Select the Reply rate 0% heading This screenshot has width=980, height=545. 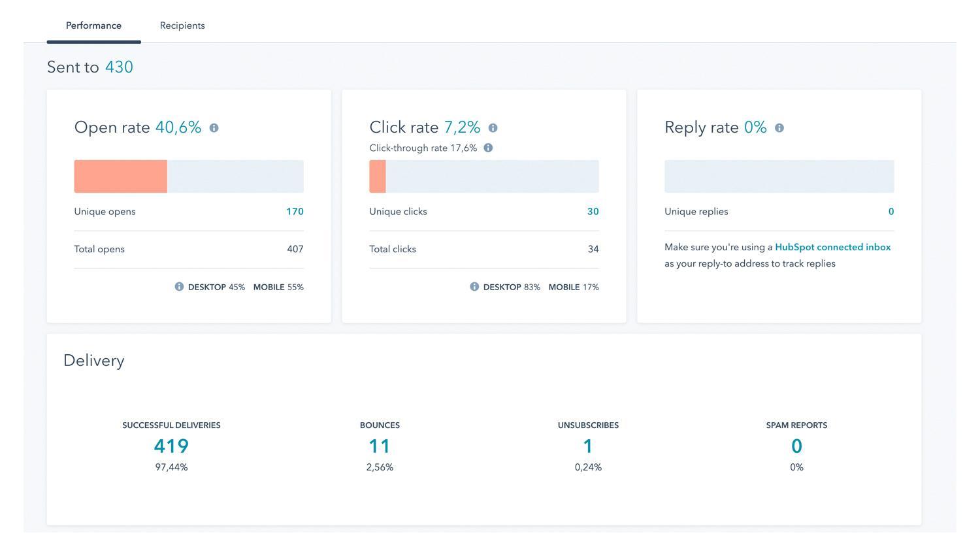tap(715, 127)
